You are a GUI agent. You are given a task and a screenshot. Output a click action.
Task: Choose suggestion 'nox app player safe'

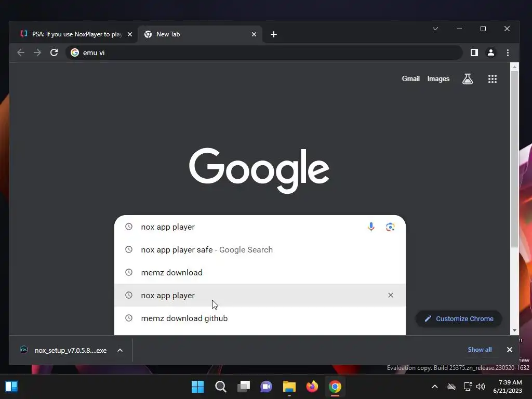260,250
